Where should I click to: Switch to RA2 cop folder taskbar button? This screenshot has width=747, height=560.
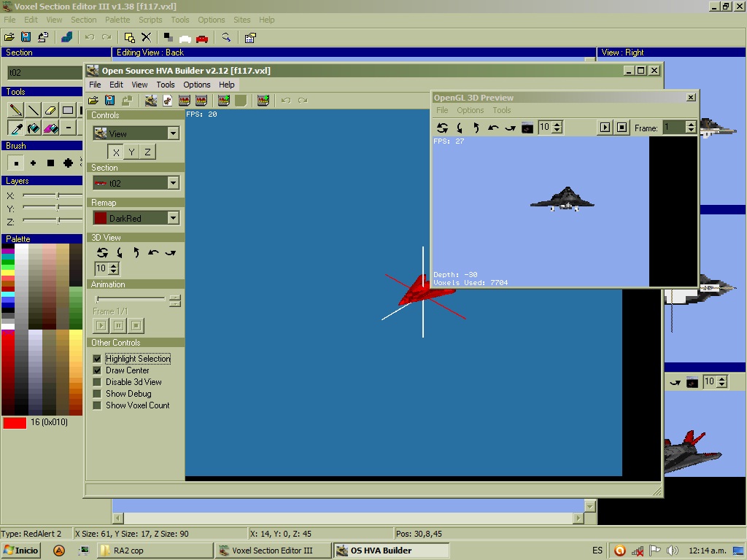[x=155, y=551]
